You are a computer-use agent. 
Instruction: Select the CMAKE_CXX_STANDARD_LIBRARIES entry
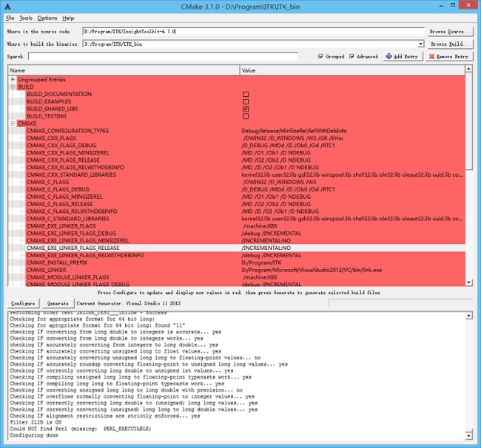point(71,174)
